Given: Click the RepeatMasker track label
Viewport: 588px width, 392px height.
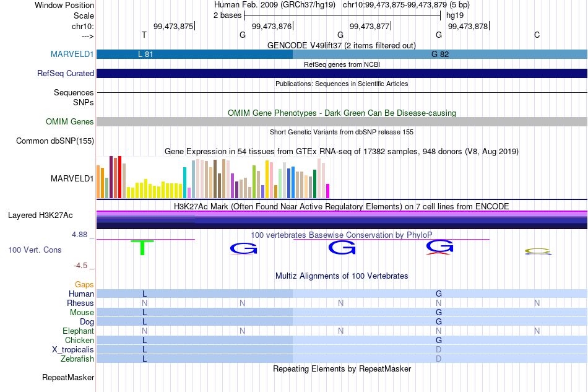Looking at the screenshot, I should pos(68,377).
